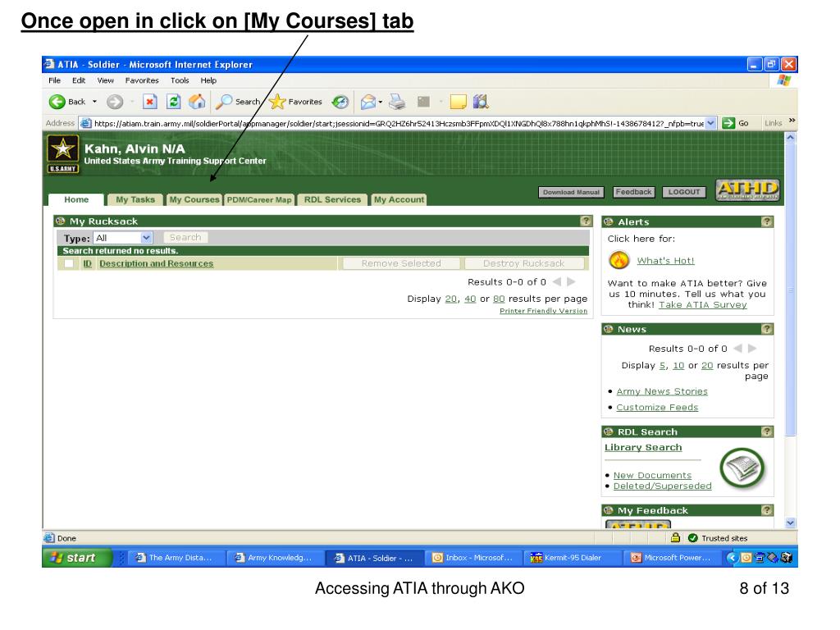
Task: Open My Feedback help question icon
Action: click(767, 510)
